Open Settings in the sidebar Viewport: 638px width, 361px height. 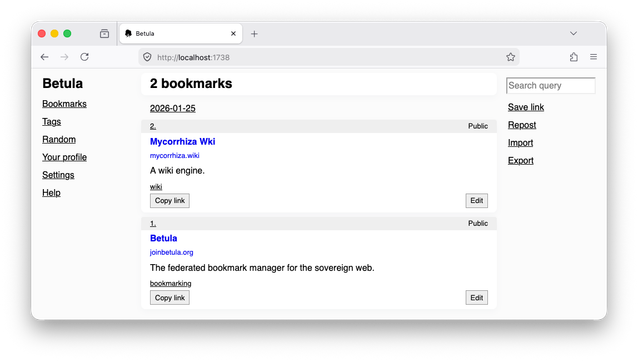pyautogui.click(x=58, y=175)
